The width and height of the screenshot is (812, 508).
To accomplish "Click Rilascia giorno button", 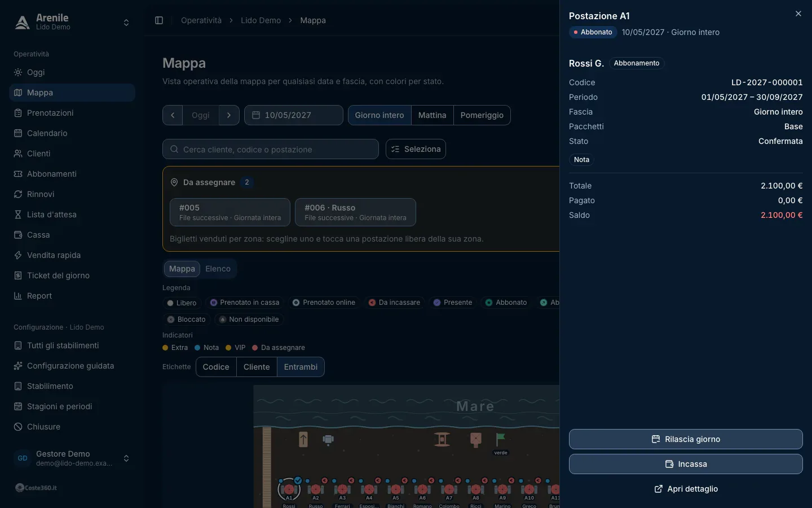I will click(x=686, y=439).
